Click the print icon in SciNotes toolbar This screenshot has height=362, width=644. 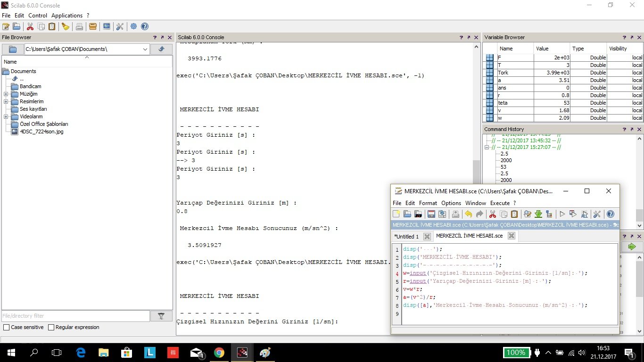455,214
